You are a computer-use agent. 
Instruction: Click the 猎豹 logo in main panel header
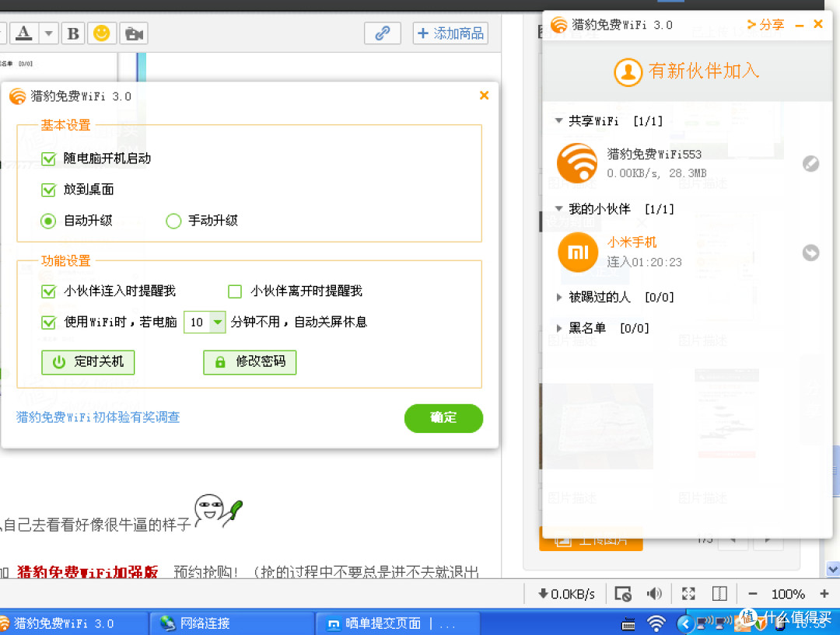pyautogui.click(x=558, y=25)
